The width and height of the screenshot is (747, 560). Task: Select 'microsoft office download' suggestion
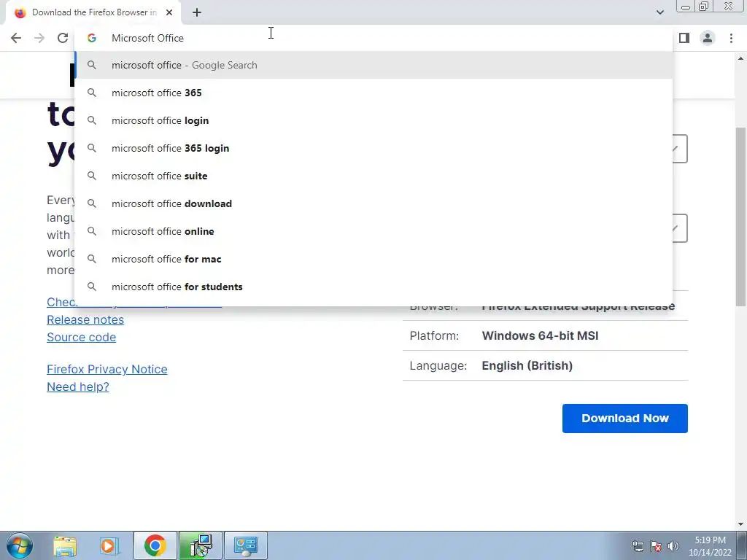(x=374, y=203)
